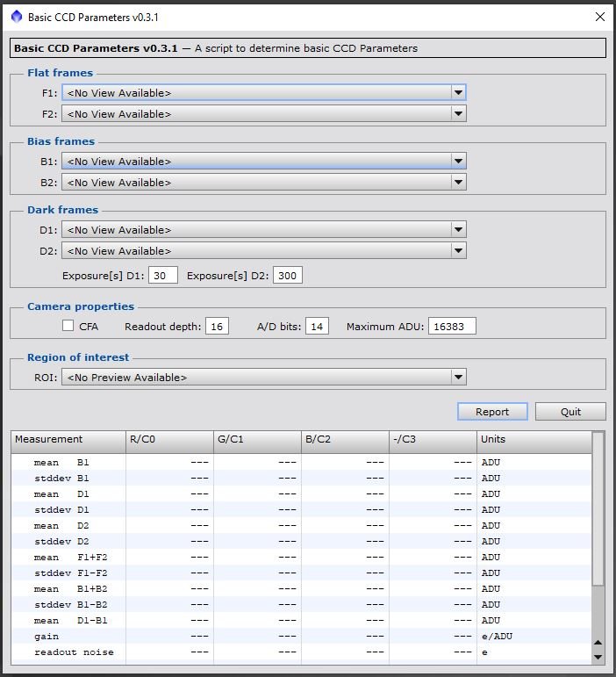
Task: Click the Maximum ADU field
Action: 452,326
